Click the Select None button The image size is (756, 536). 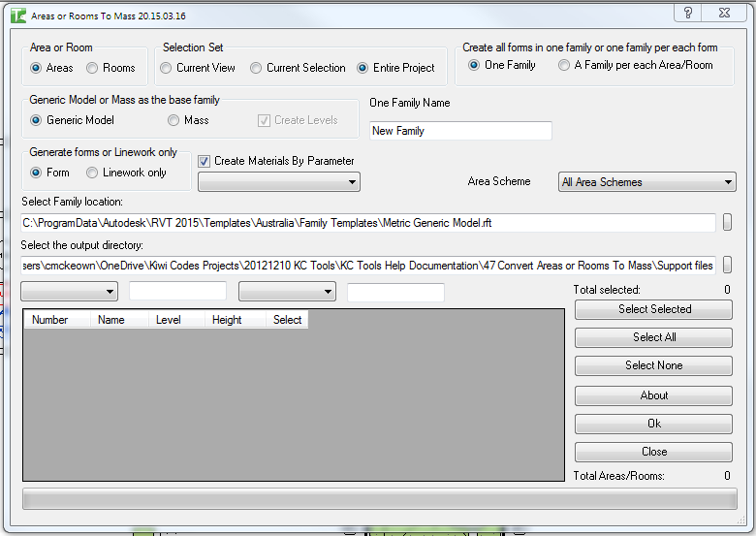[653, 365]
